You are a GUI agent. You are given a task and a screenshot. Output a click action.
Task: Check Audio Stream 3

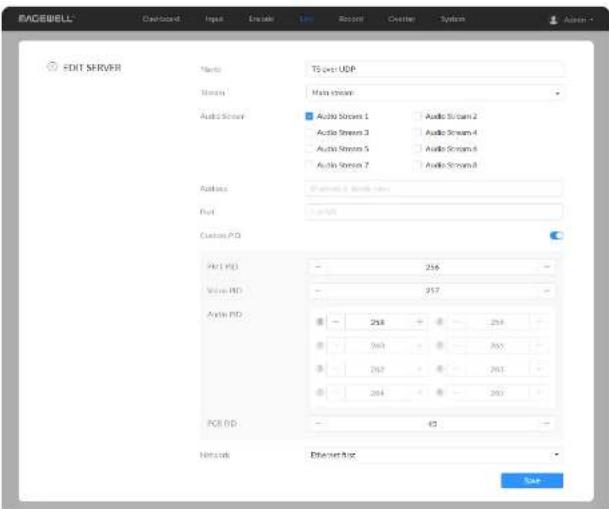pos(309,132)
